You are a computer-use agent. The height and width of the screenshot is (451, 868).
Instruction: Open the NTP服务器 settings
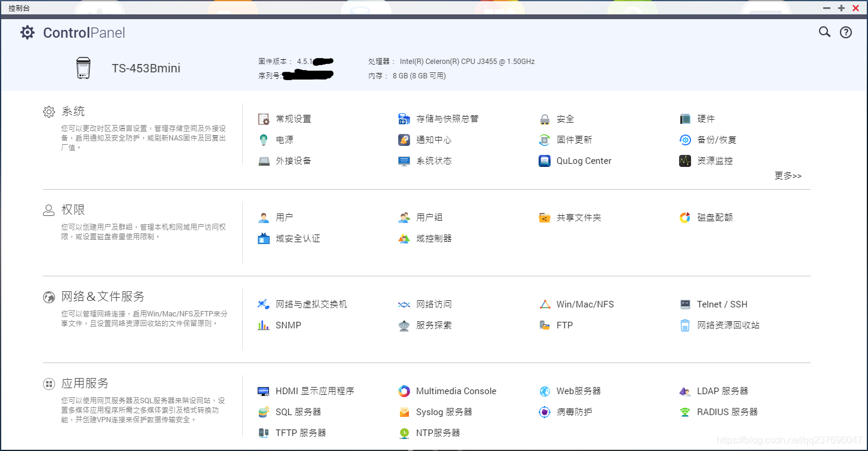438,432
